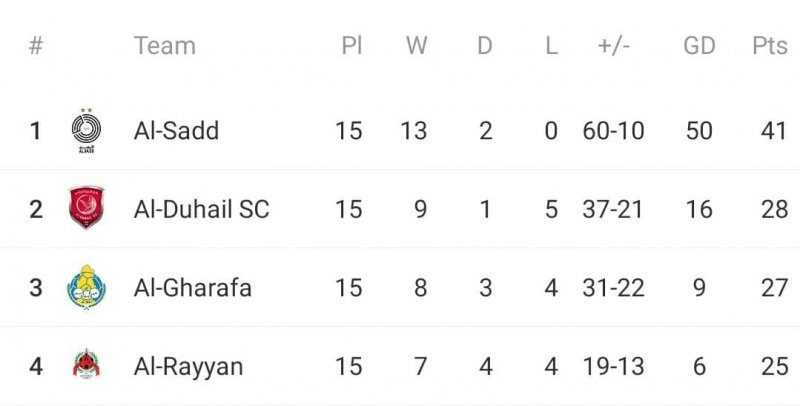Click the D draws column header
This screenshot has width=800, height=406.
485,46
